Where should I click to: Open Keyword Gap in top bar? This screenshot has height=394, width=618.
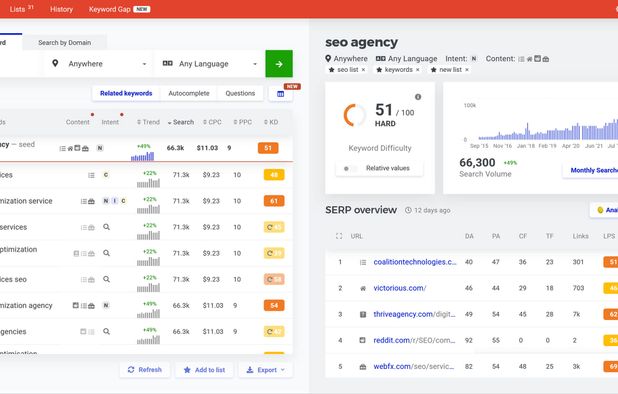pyautogui.click(x=119, y=9)
